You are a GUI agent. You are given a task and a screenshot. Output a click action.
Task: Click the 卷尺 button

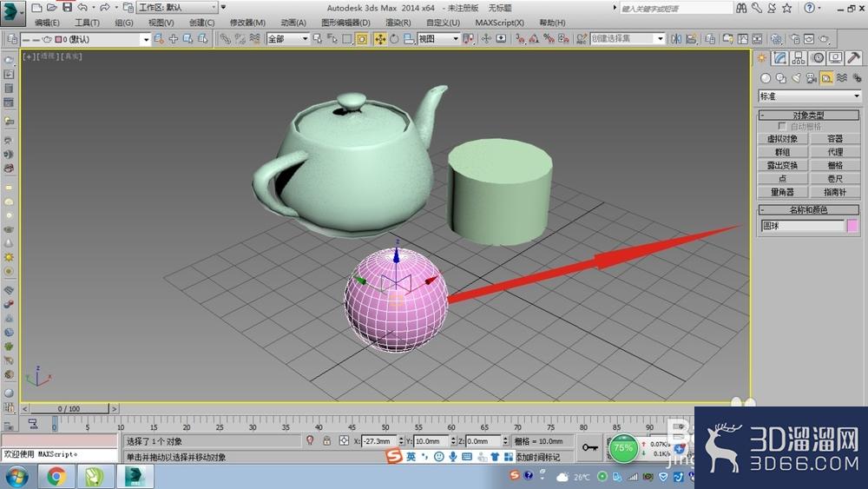[835, 178]
